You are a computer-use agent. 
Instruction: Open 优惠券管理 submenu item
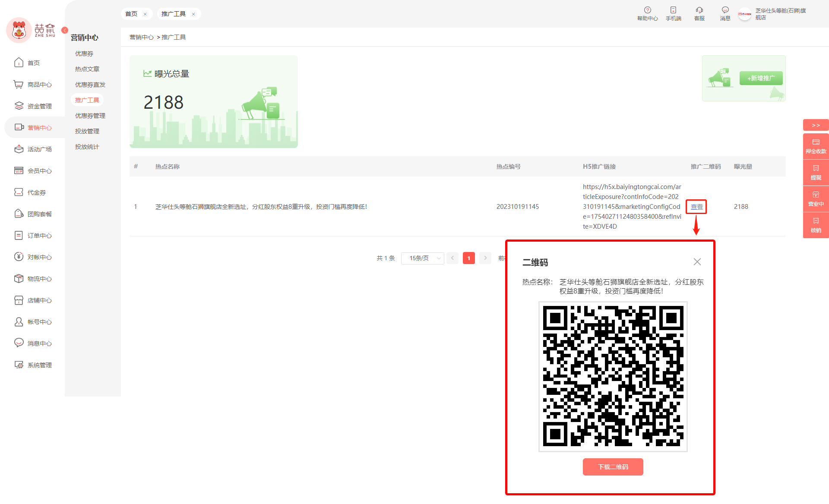(90, 116)
